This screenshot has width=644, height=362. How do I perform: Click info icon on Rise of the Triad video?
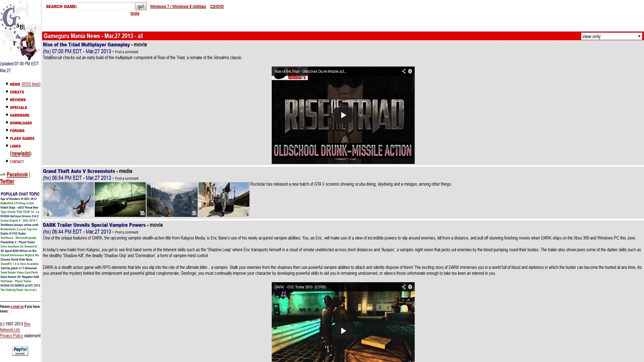[x=410, y=71]
